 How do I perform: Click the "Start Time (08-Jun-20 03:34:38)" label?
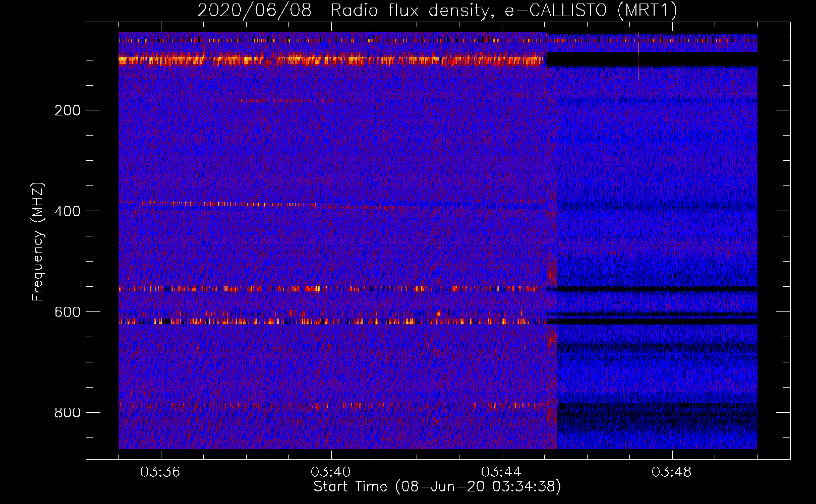(437, 487)
